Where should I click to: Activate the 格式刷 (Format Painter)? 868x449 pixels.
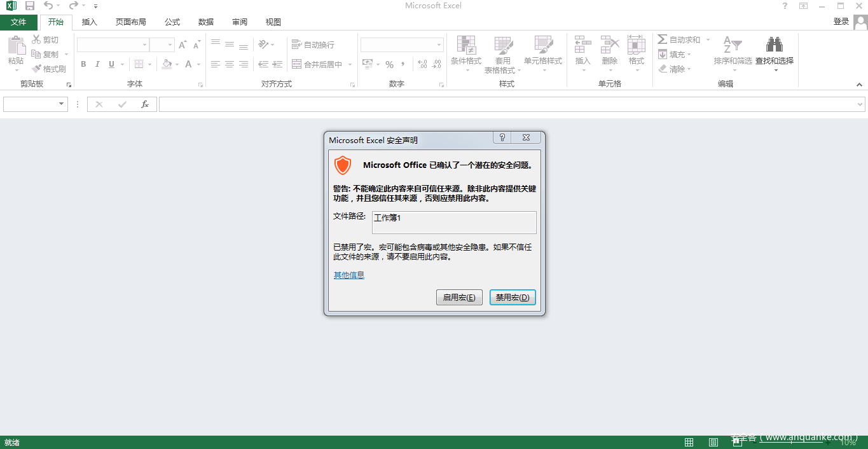tap(49, 69)
